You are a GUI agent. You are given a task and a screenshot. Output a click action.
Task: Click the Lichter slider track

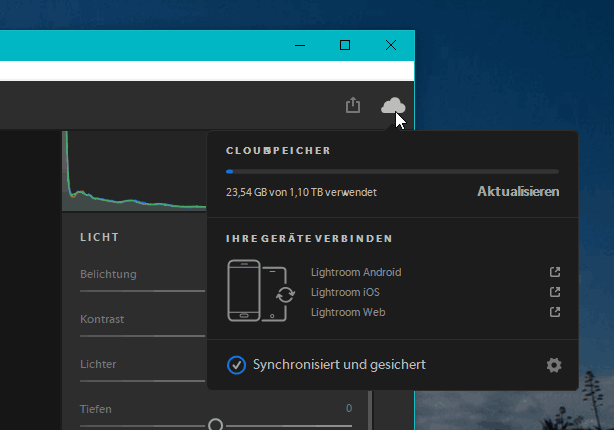coord(140,381)
